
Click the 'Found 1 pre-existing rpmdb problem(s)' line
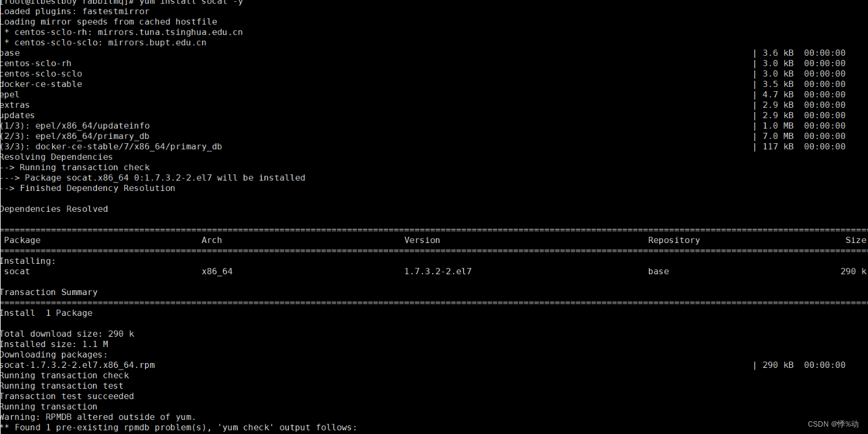(178, 427)
